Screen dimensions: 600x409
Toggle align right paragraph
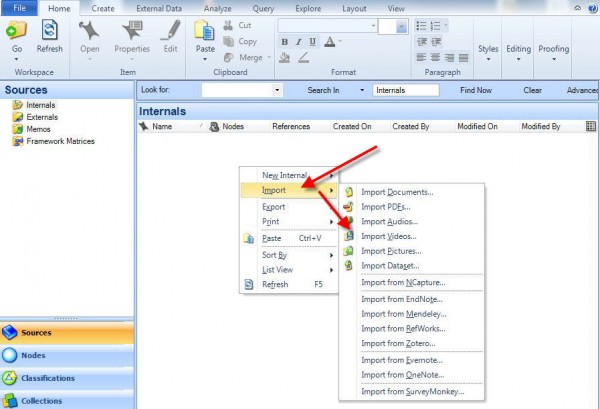[450, 58]
